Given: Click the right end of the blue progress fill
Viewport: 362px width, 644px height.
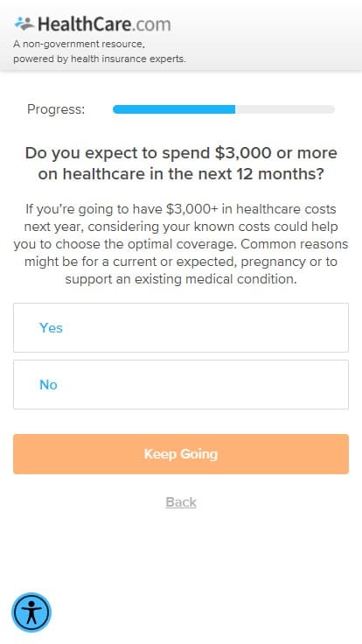Looking at the screenshot, I should click(233, 109).
